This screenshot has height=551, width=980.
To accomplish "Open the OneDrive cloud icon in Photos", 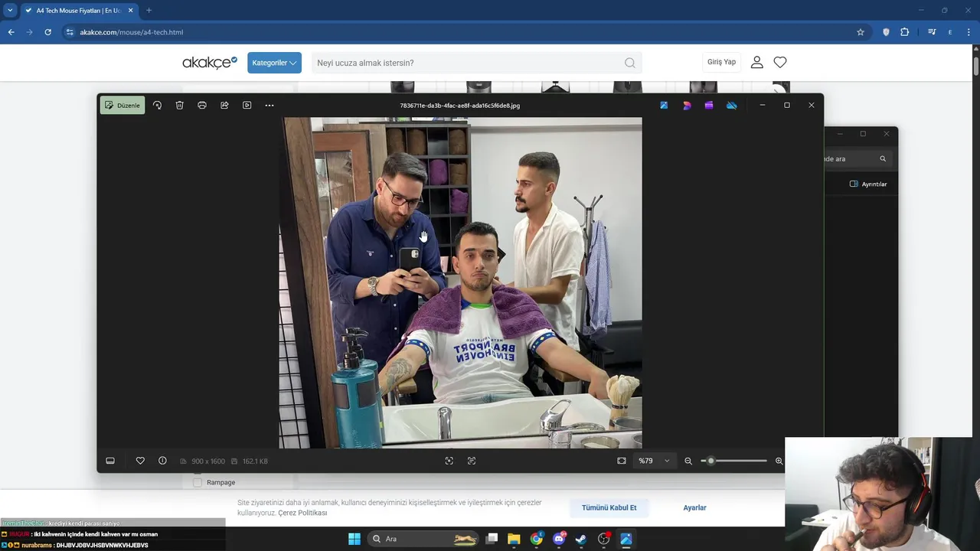I will (731, 105).
